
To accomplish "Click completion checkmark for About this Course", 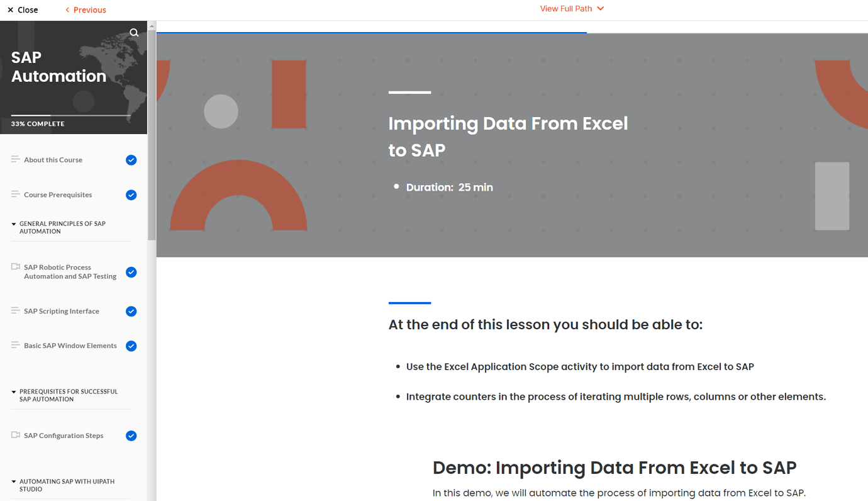I will tap(131, 160).
